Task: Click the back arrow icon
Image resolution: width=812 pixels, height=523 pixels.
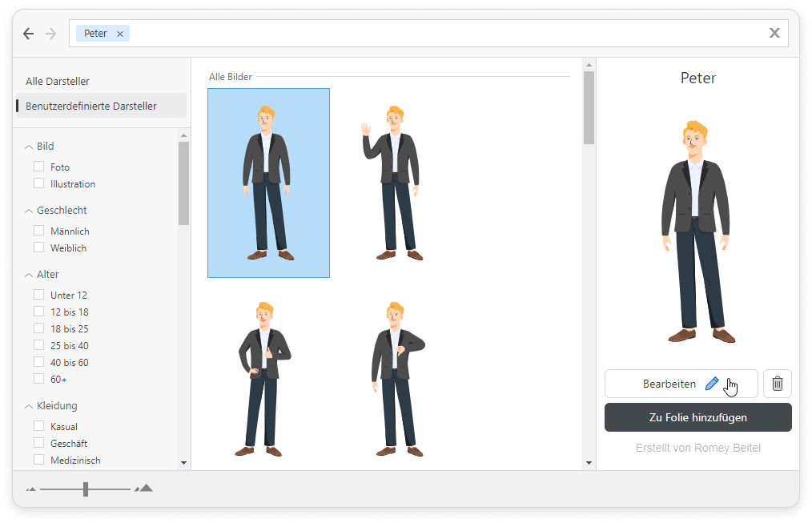Action: [x=29, y=34]
